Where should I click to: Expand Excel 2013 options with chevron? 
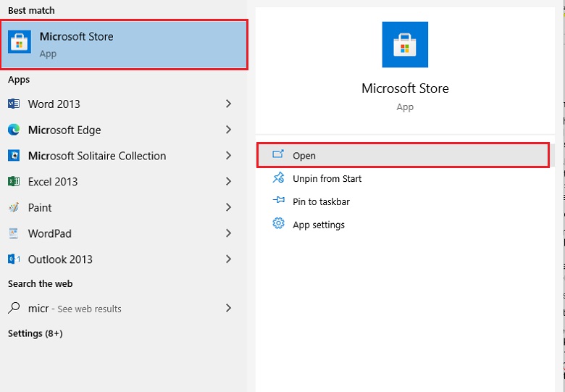click(x=228, y=182)
